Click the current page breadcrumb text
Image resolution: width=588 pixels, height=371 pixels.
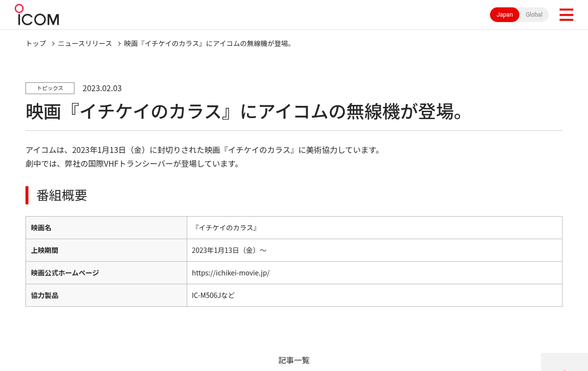tap(209, 44)
